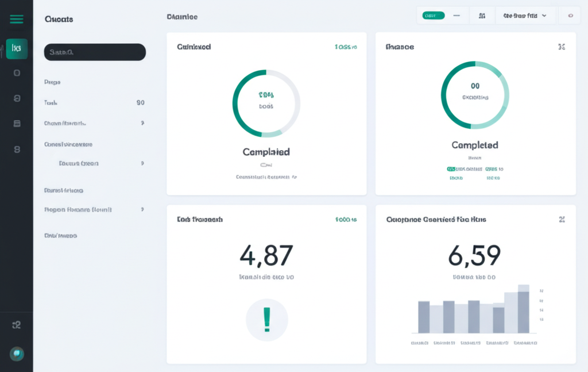Select the sidebar item with count 90
The height and width of the screenshot is (372, 588).
94,103
